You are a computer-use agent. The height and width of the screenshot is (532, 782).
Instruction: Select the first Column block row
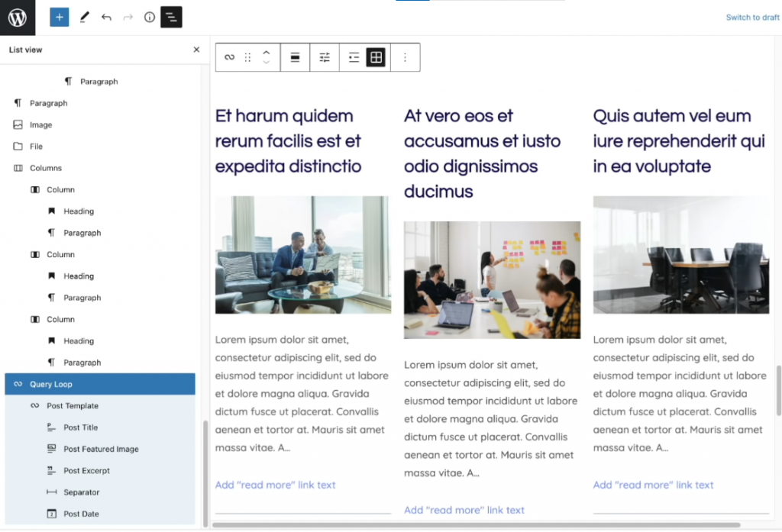(100, 189)
